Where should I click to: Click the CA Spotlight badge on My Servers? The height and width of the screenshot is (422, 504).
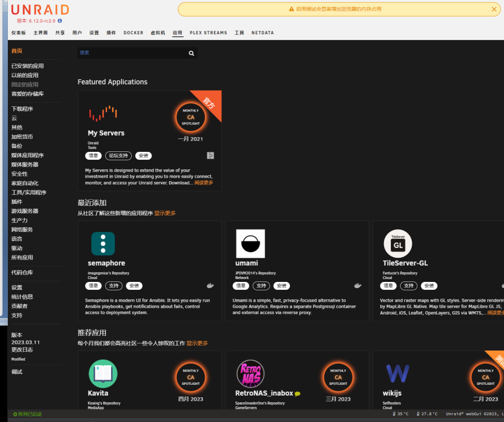pos(190,117)
